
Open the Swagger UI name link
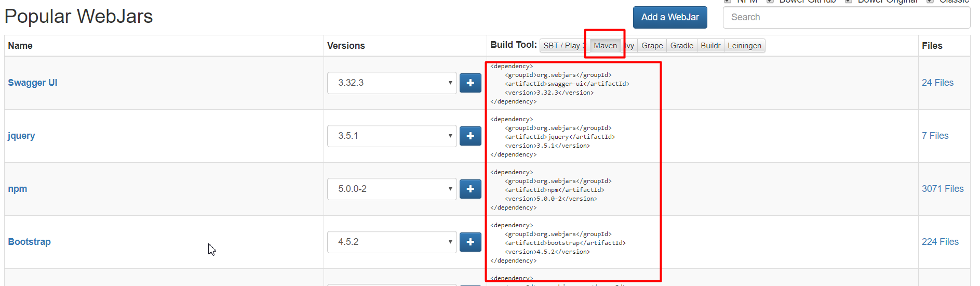pyautogui.click(x=33, y=83)
